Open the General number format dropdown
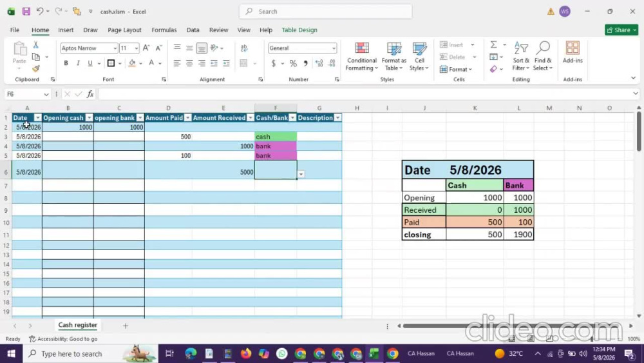 (334, 48)
